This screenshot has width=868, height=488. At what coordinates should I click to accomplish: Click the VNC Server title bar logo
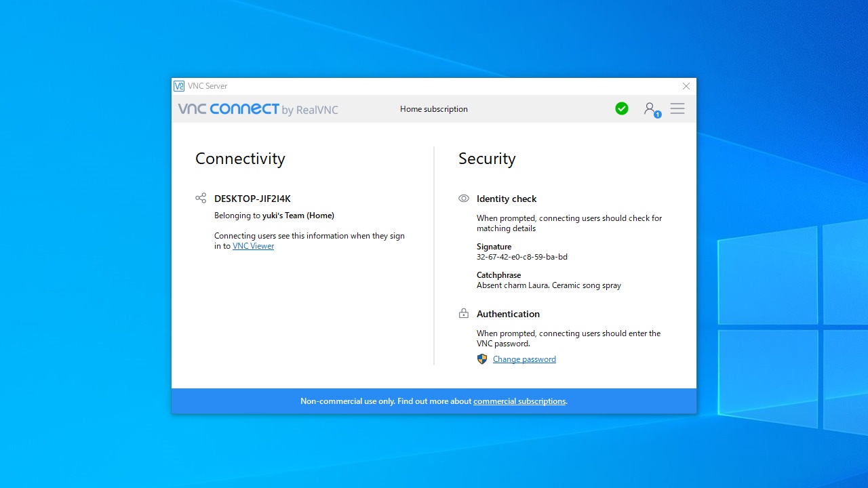[179, 86]
